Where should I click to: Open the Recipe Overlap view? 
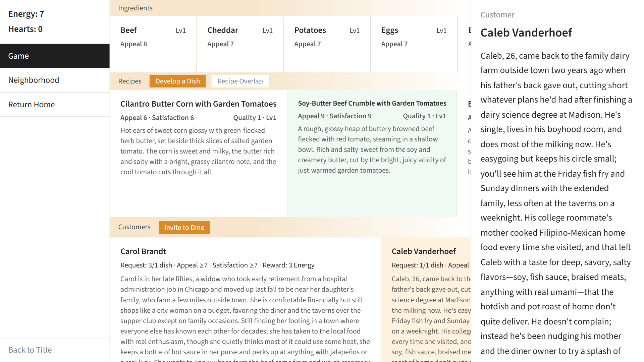point(240,81)
